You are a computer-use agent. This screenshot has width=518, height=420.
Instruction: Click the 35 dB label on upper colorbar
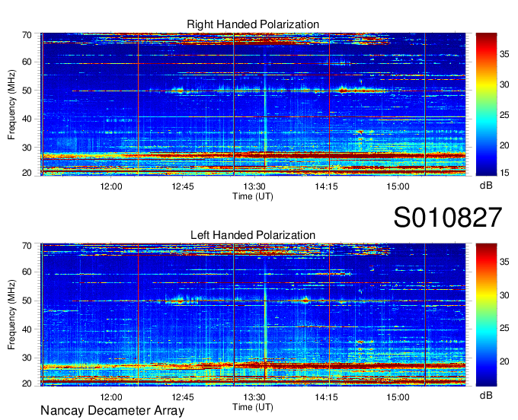(x=504, y=54)
